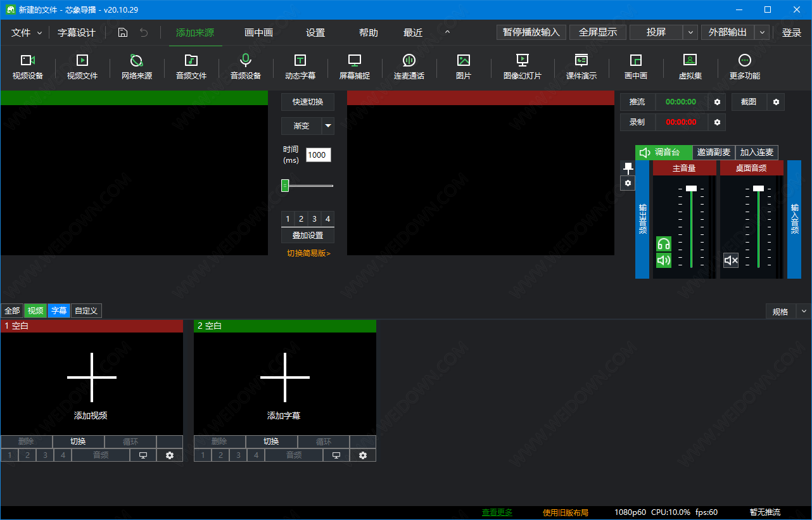Open settings gear for source 2 空白

(x=363, y=455)
